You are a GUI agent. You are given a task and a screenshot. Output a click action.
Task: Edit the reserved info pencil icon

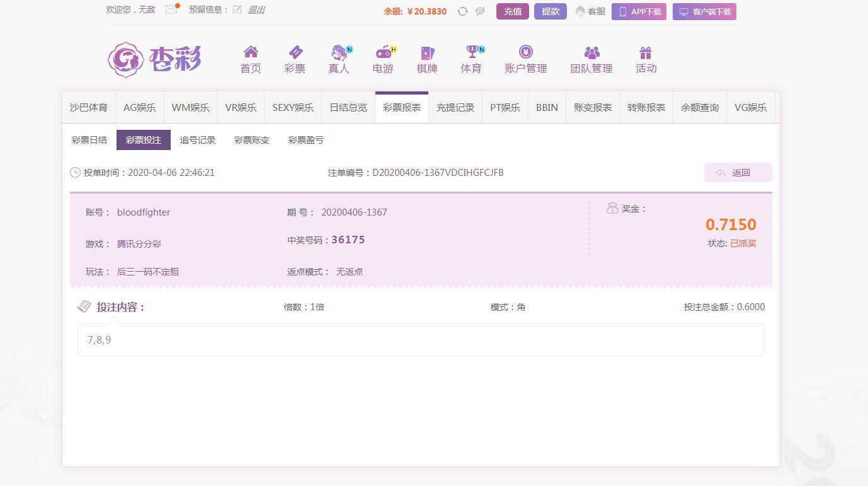(237, 9)
